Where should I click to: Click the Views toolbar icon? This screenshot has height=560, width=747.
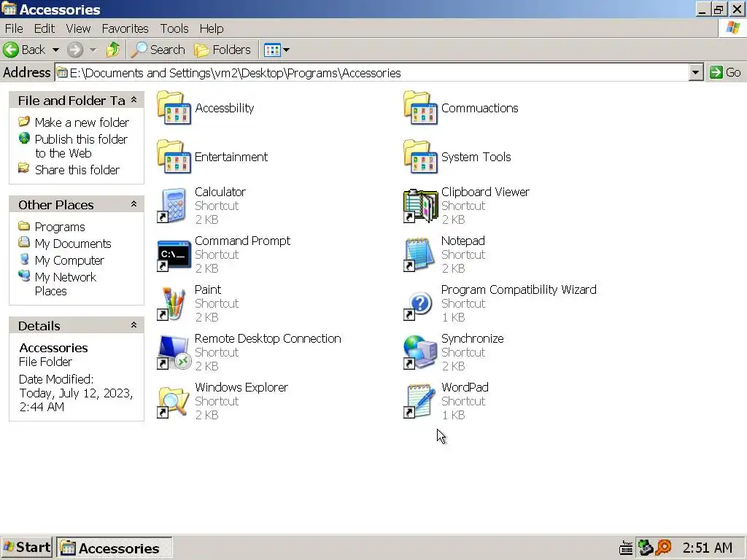point(272,50)
